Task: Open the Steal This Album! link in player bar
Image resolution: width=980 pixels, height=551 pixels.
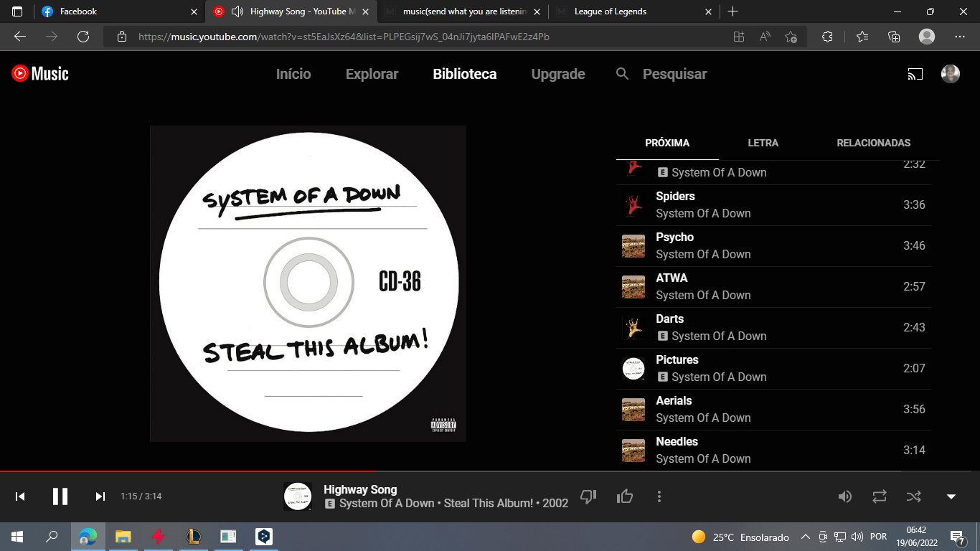Action: [489, 504]
